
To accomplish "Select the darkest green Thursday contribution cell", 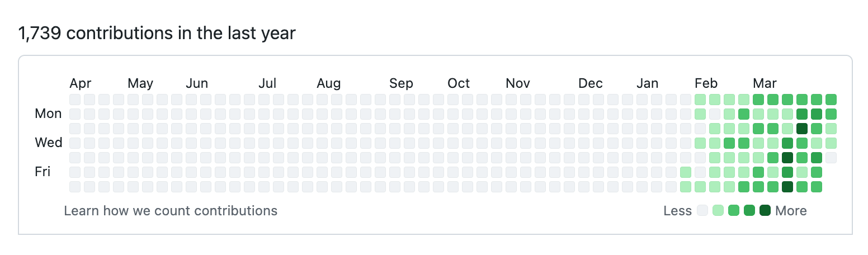I will point(787,158).
